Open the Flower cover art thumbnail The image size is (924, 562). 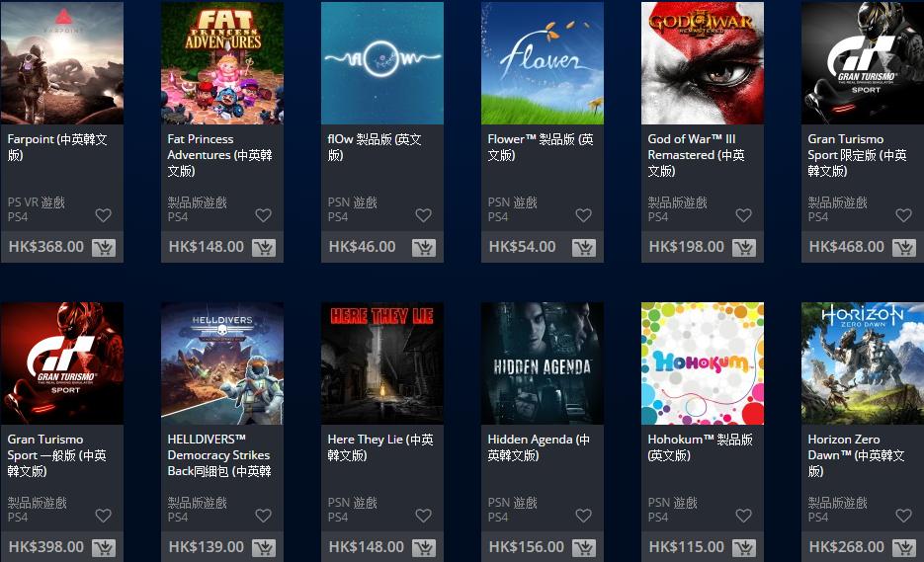[x=543, y=63]
